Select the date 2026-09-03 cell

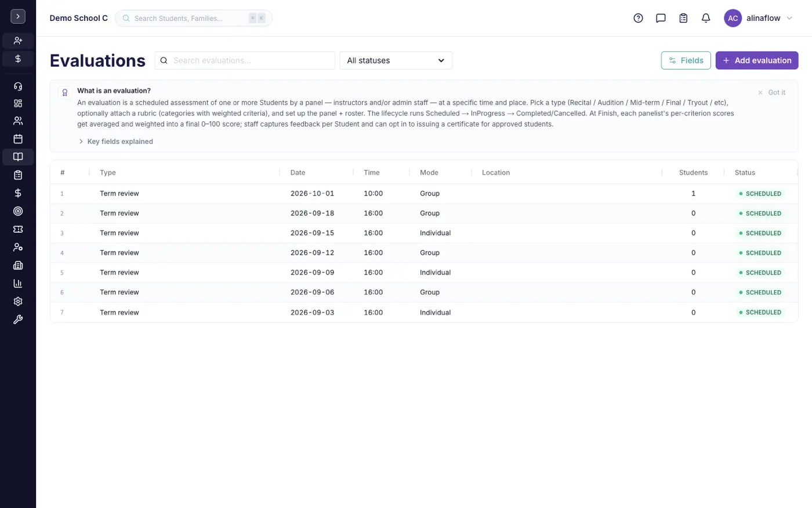tap(312, 312)
